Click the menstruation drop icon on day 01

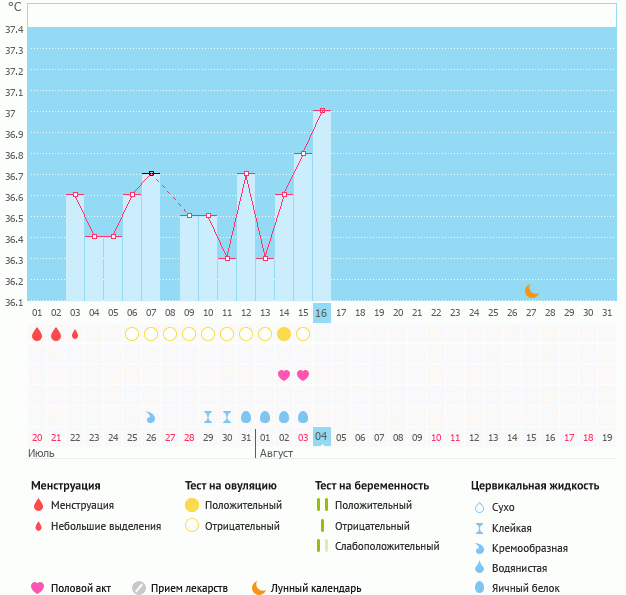pos(37,334)
